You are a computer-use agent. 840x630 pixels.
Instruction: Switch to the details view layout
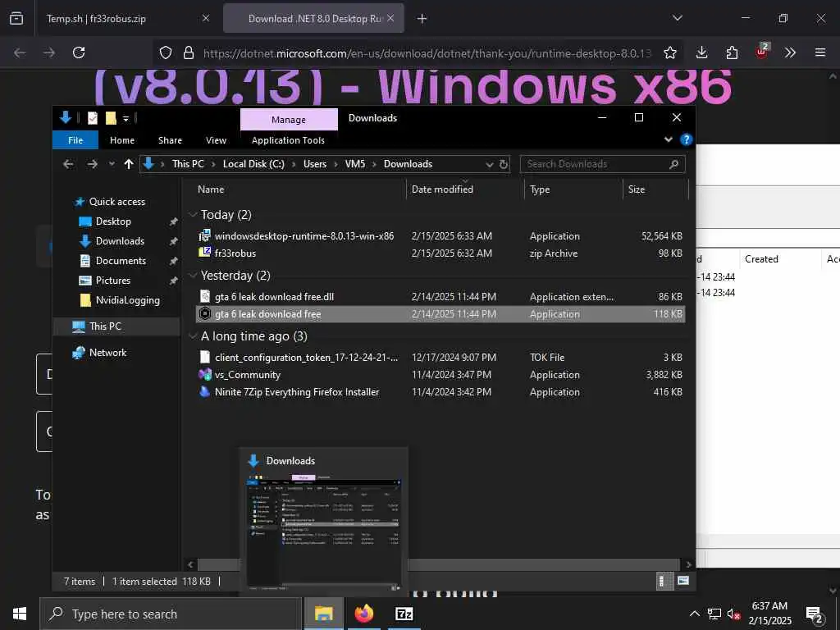663,581
